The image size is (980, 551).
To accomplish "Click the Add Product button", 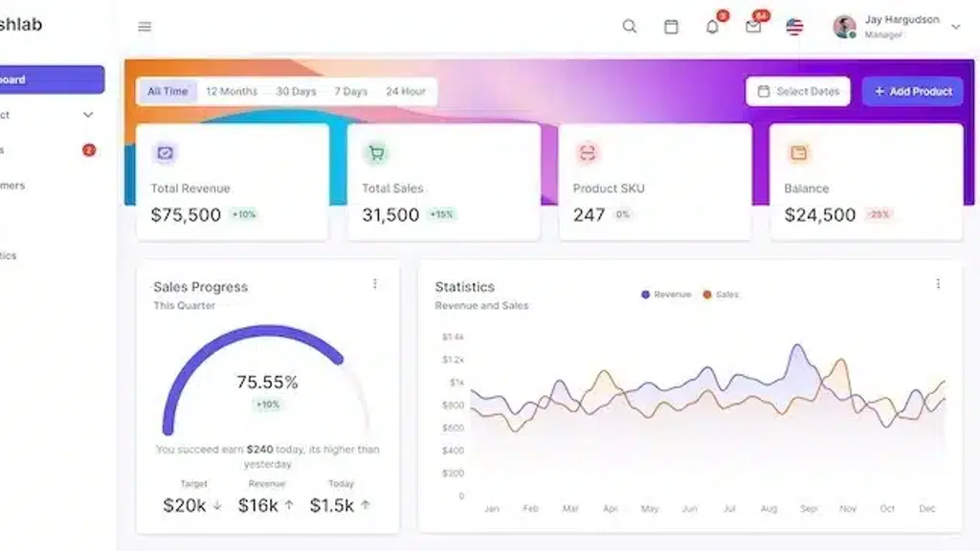I will pyautogui.click(x=912, y=91).
